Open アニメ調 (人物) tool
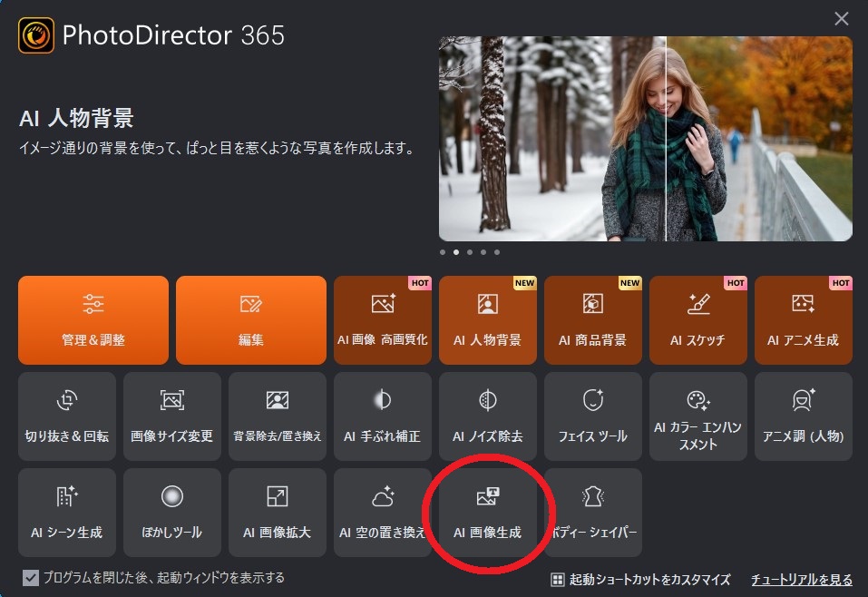 point(804,416)
